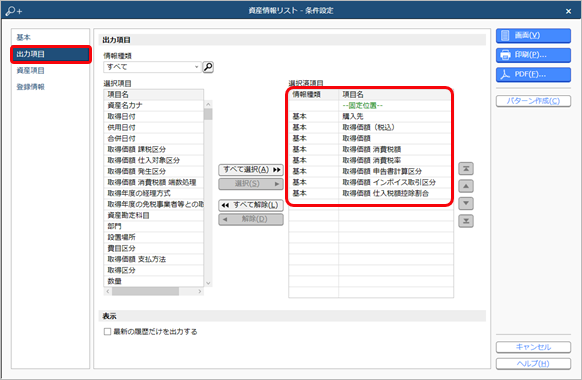Select 取得年度の経理方式 in the left list
This screenshot has height=380, width=582.
coord(154,193)
